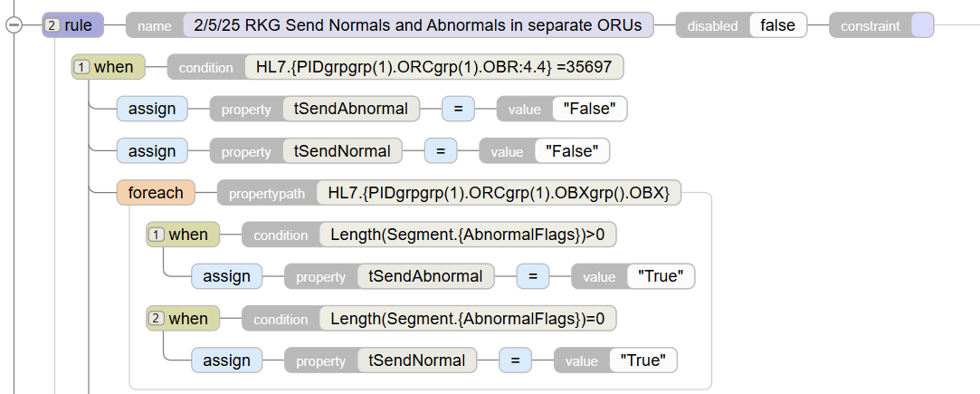Select assign block for tSendNormal True
Viewport: 980px width, 394px height.
point(226,360)
